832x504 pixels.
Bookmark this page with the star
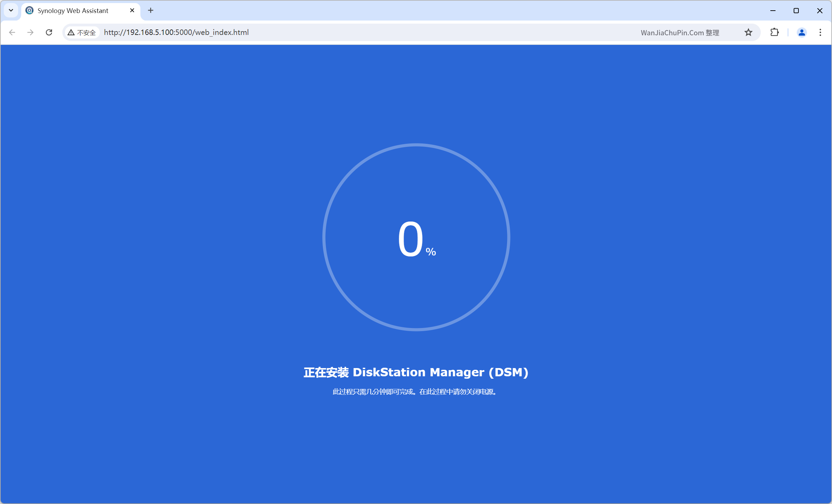click(x=748, y=32)
